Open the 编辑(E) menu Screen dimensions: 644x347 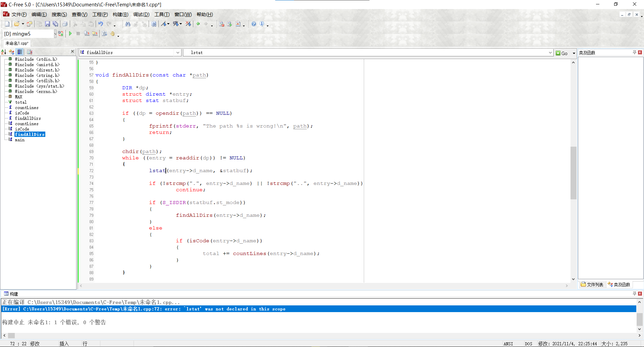[x=39, y=14]
